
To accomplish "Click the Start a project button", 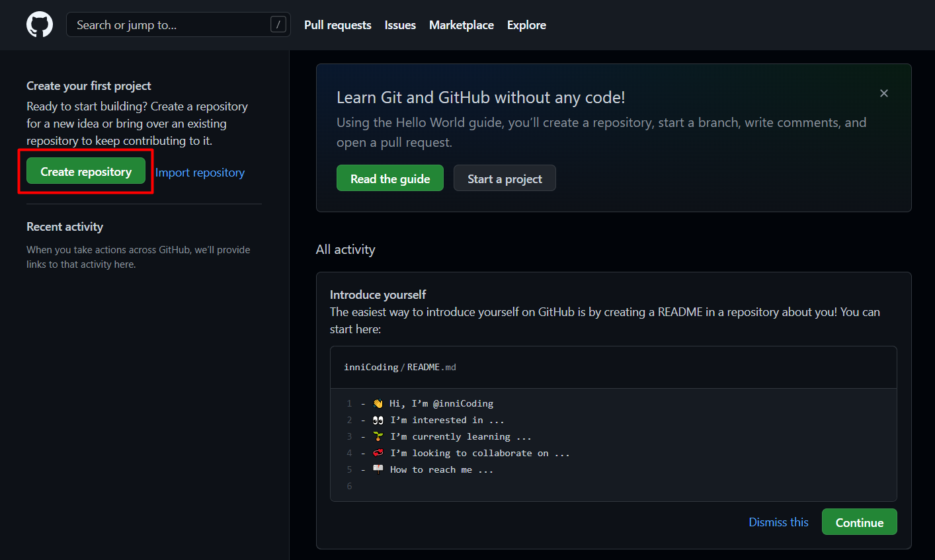I will pos(505,179).
